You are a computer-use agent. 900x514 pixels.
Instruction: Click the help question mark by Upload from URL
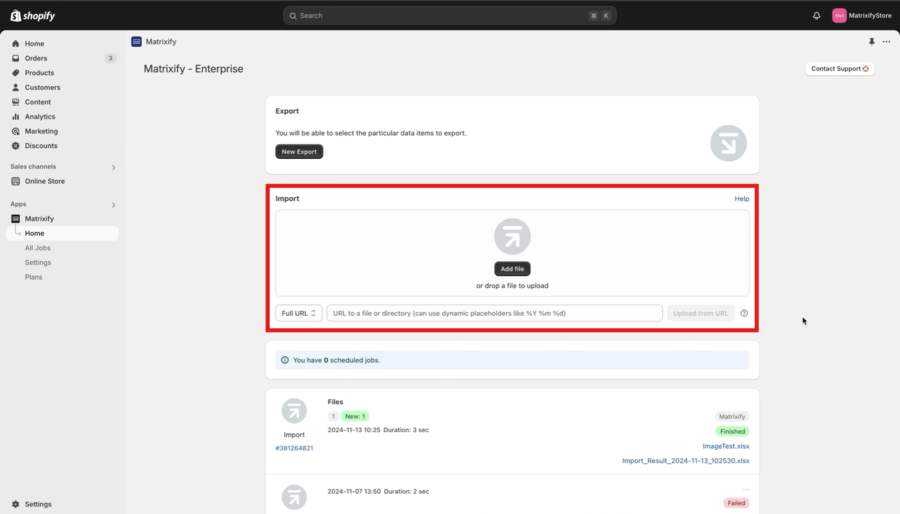point(744,313)
